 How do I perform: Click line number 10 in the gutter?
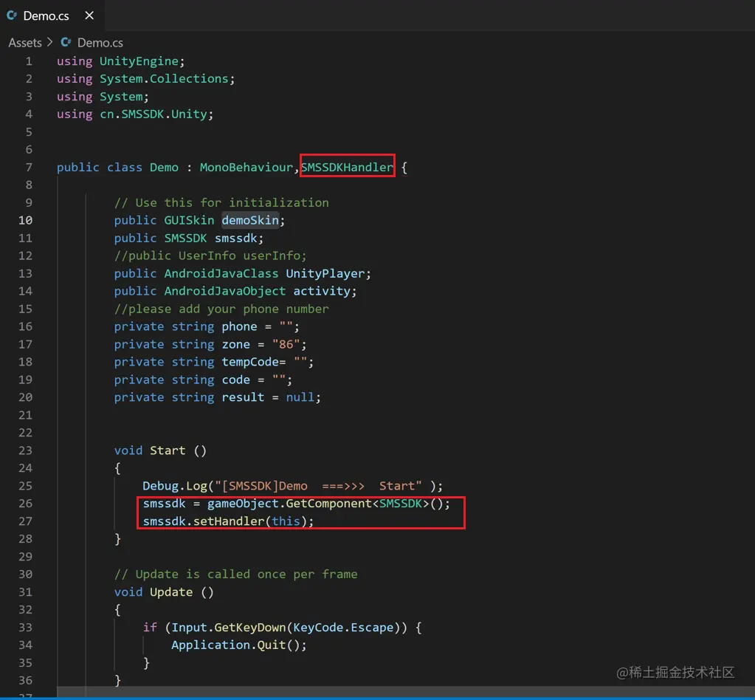click(26, 220)
